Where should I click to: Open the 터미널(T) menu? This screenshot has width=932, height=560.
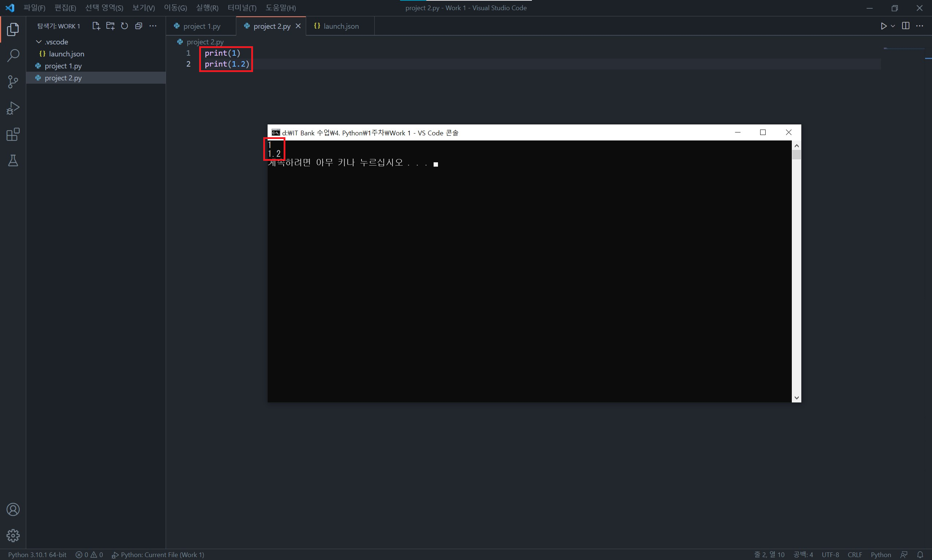(x=242, y=8)
